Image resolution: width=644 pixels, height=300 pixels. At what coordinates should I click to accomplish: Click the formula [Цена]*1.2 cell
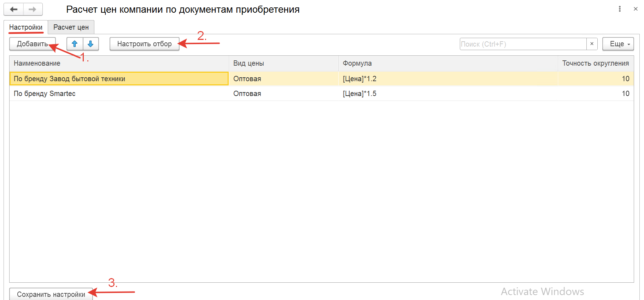pos(448,79)
